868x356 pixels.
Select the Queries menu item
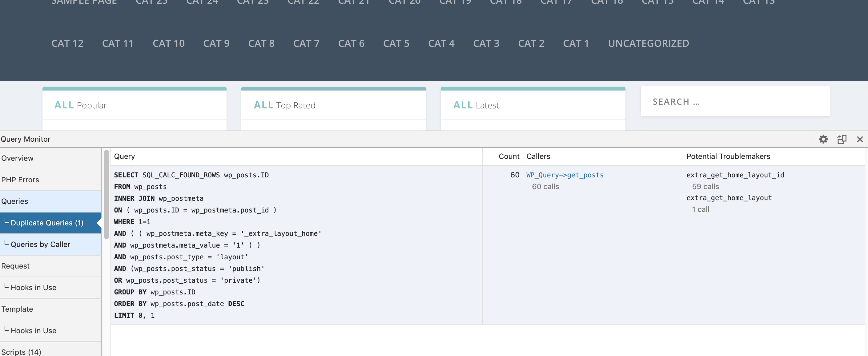pyautogui.click(x=15, y=201)
